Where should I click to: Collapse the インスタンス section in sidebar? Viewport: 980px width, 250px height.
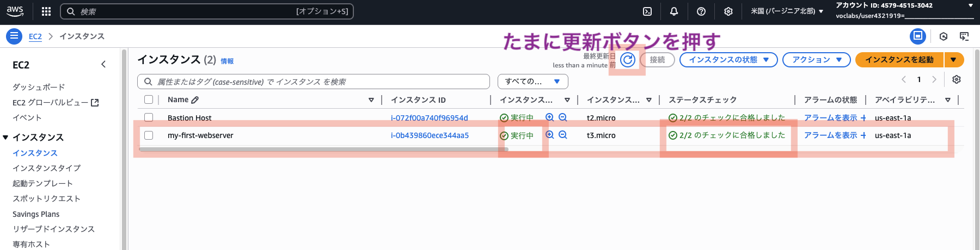coord(5,137)
